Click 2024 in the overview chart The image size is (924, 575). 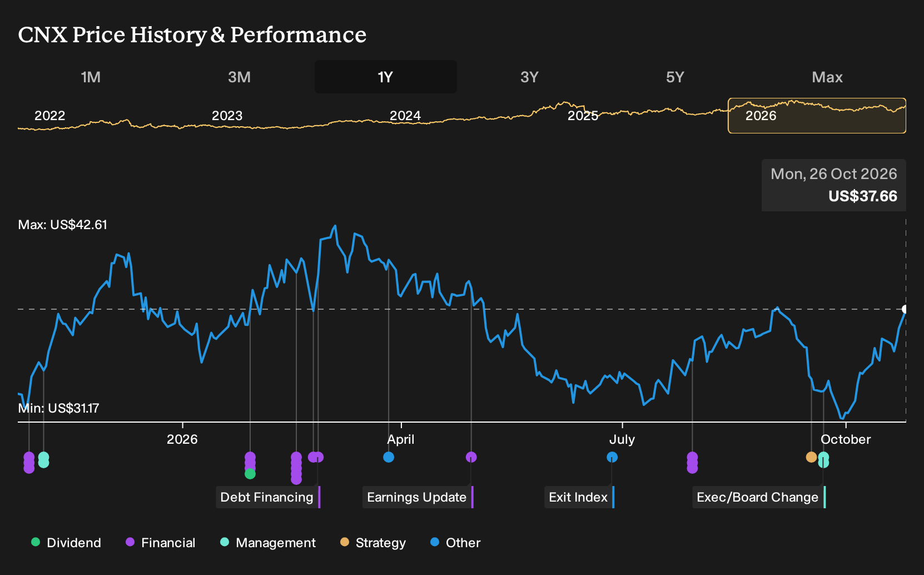click(x=405, y=116)
